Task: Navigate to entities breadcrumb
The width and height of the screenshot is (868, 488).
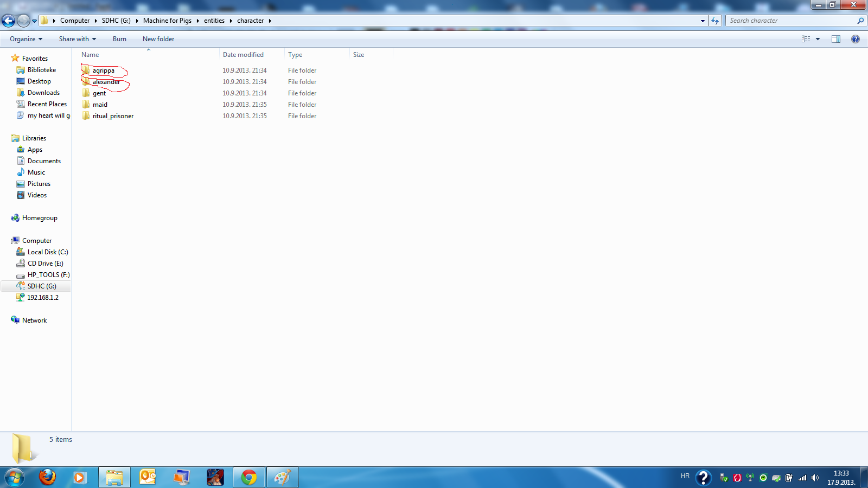Action: (x=214, y=21)
